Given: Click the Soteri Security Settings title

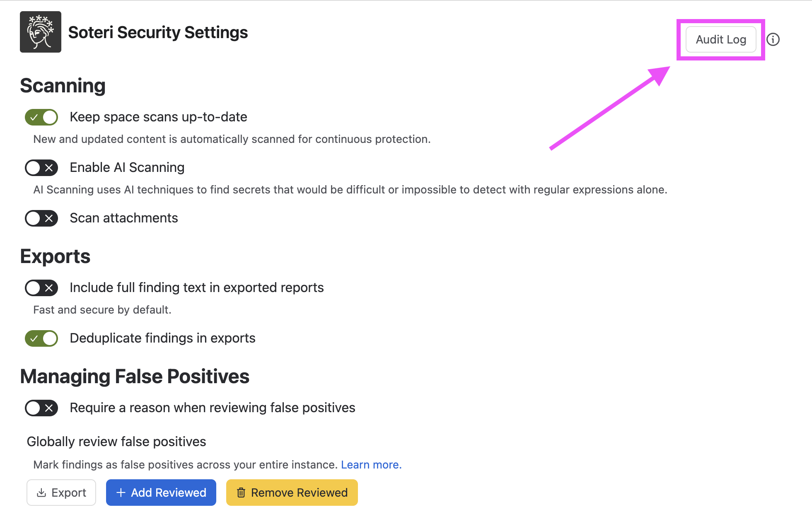Looking at the screenshot, I should 158,32.
